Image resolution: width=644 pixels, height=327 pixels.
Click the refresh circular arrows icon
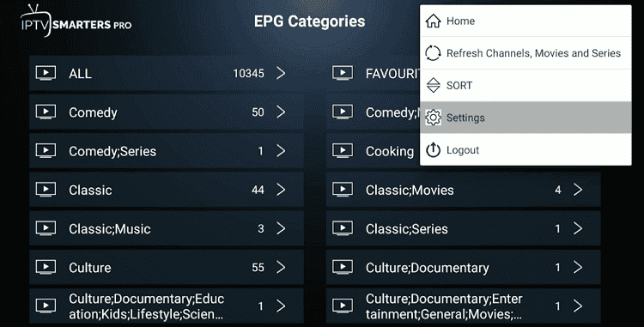[433, 53]
